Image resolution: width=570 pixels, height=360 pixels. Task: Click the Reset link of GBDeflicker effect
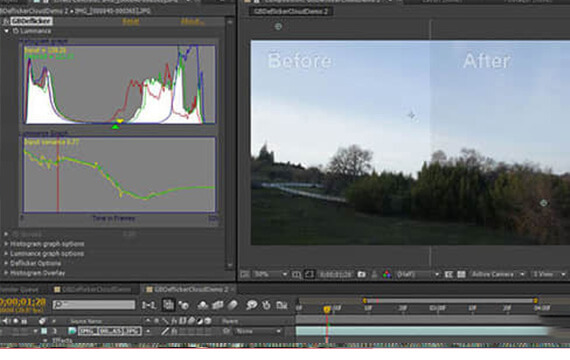[x=131, y=21]
